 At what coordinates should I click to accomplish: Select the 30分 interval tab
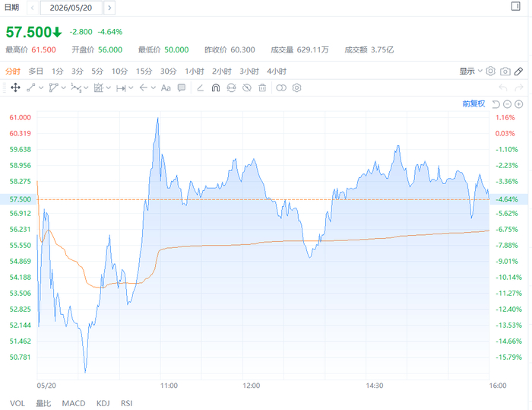tap(168, 72)
